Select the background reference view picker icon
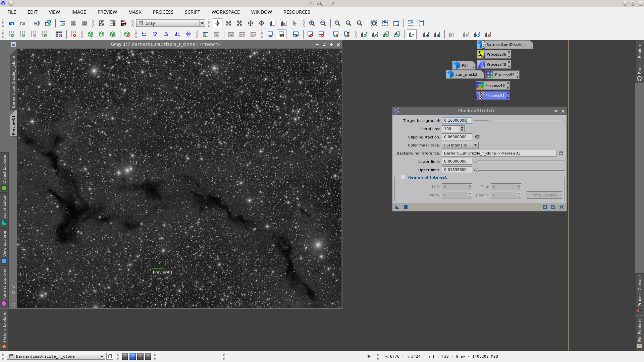644x362 pixels. tap(561, 153)
